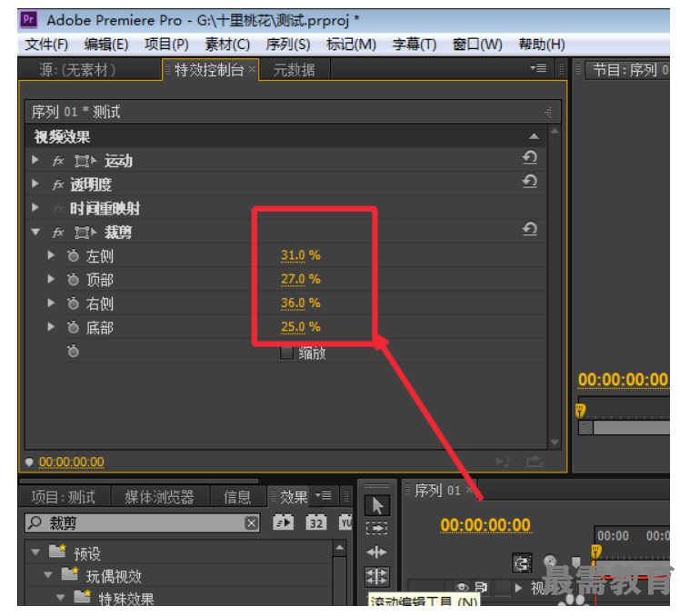Reset the 裁剪 effect

click(529, 229)
